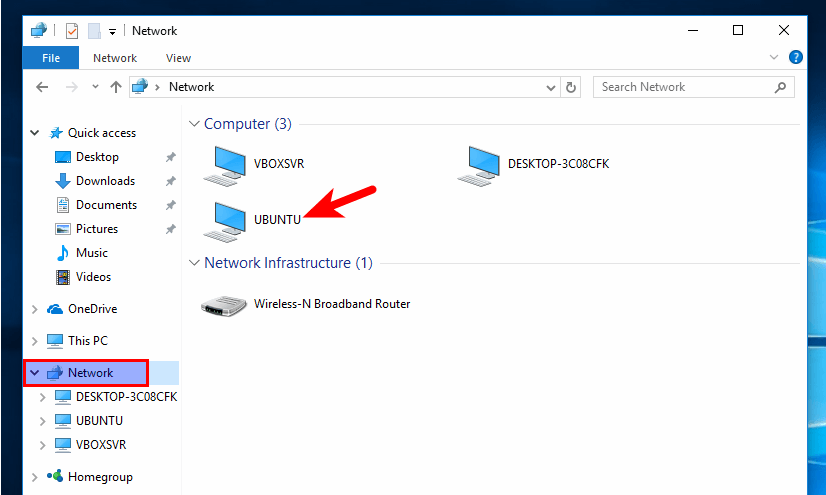Screen dimensions: 826x495
Task: Switch to the Network ribbon tab
Action: [x=115, y=58]
